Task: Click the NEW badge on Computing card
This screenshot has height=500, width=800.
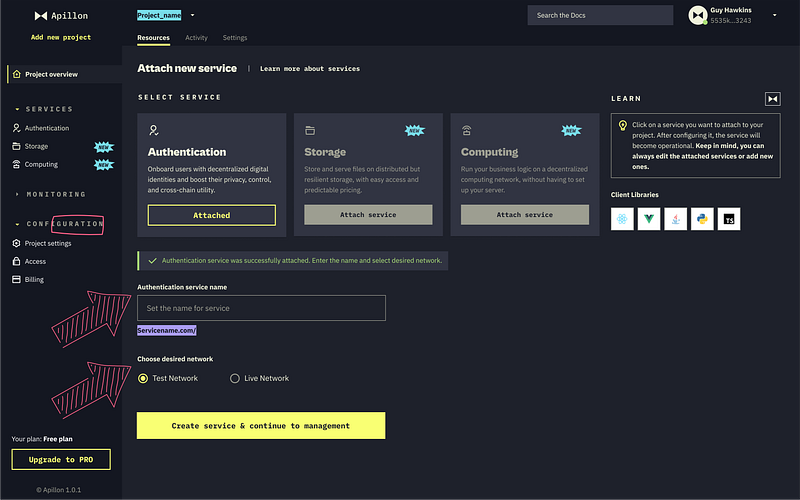Action: coord(571,131)
